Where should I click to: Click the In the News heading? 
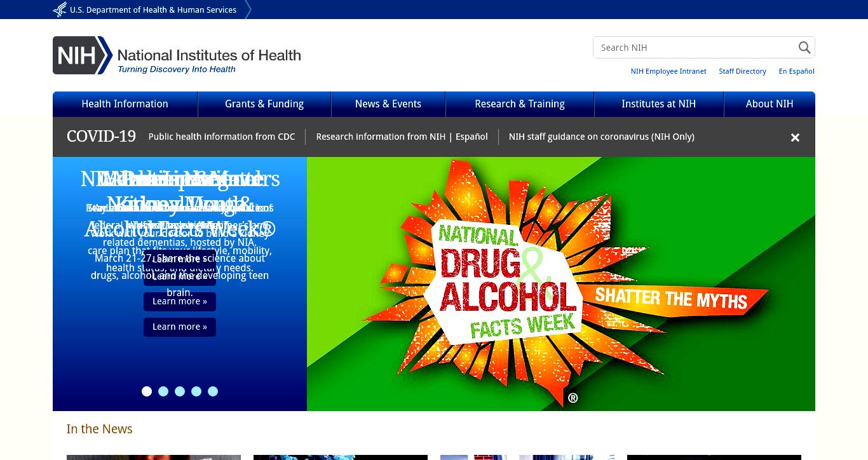click(x=100, y=429)
